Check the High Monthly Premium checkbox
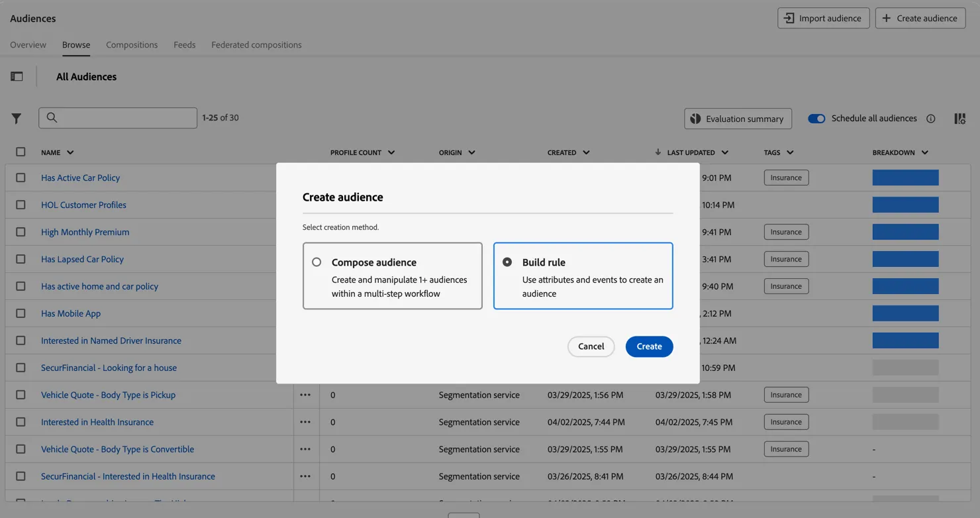Viewport: 980px width, 518px height. coord(21,232)
